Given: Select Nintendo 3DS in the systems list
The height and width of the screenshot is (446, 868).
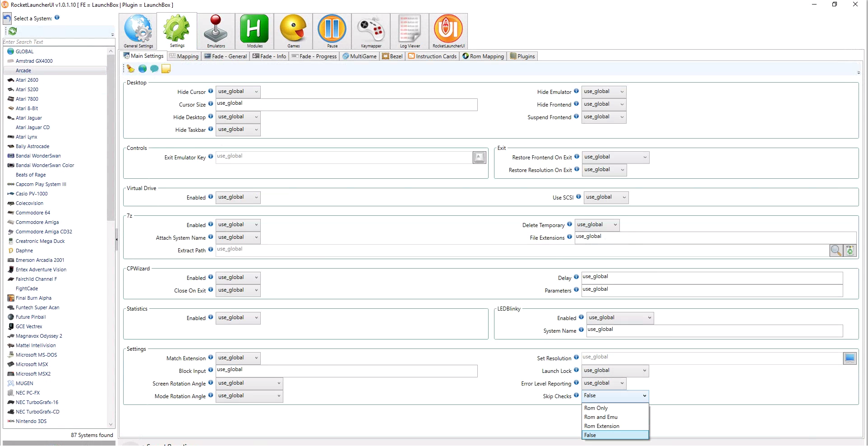Looking at the screenshot, I should click(55, 421).
